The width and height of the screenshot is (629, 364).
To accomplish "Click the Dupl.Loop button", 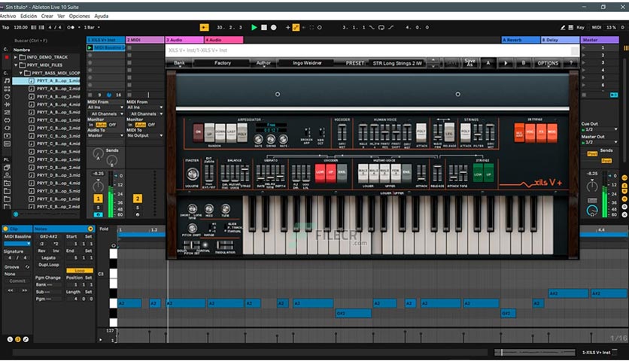I will coord(48,264).
